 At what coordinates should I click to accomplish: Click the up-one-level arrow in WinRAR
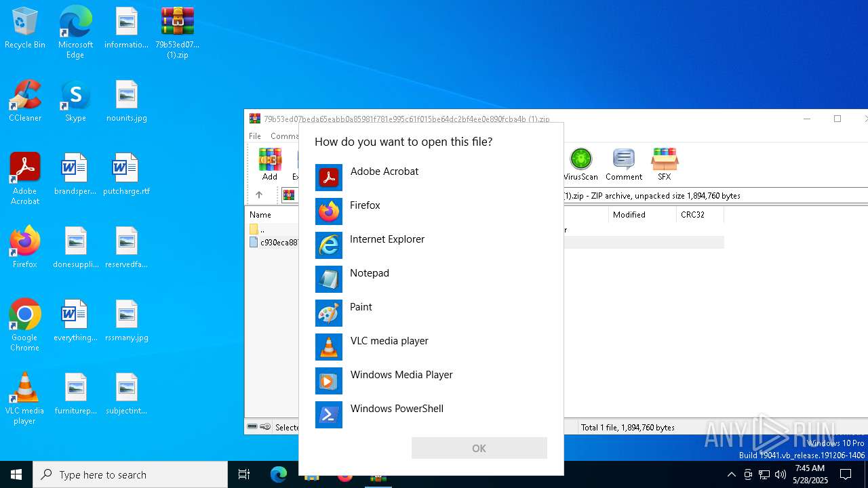(x=259, y=195)
